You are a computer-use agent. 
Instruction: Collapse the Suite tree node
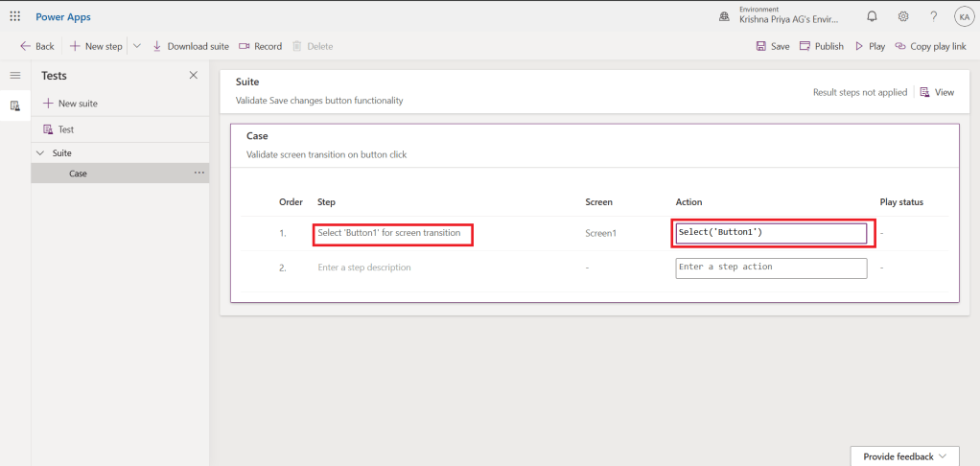coord(40,152)
